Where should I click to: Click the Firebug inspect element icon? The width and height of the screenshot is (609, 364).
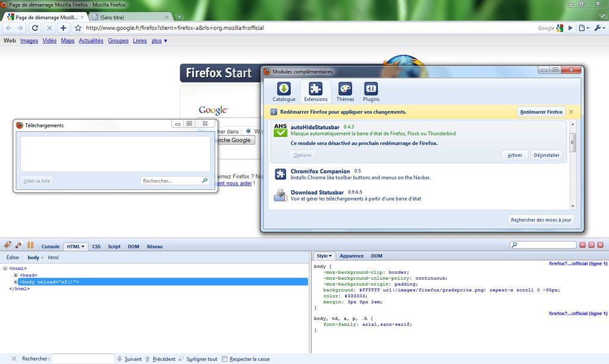coord(18,246)
